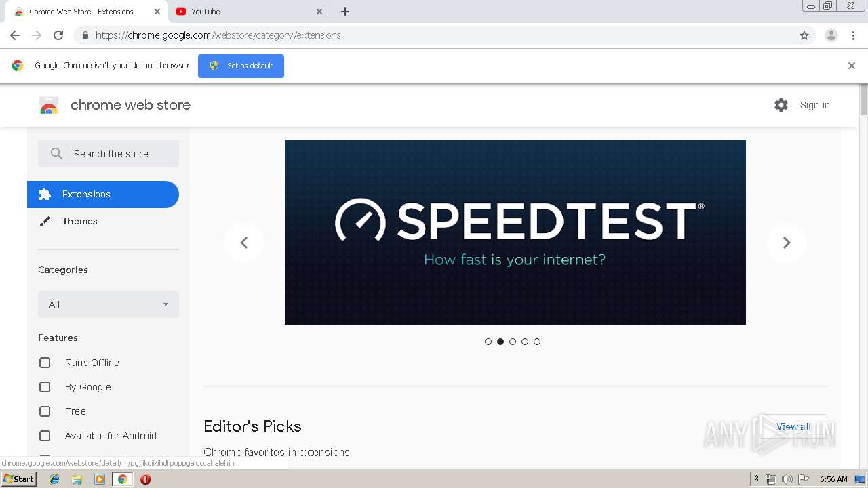Image resolution: width=868 pixels, height=488 pixels.
Task: Open a new tab with the plus button
Action: coord(345,12)
